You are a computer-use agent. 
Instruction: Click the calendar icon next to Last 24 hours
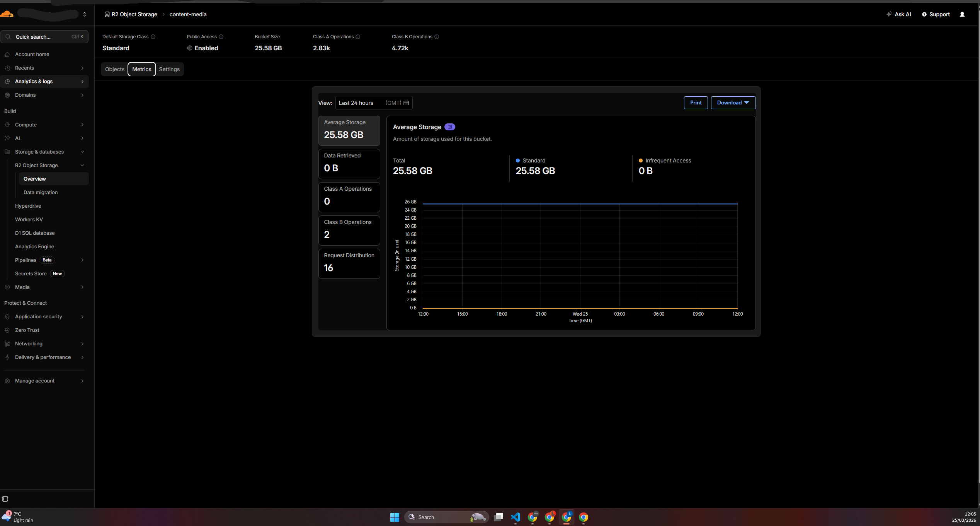406,103
